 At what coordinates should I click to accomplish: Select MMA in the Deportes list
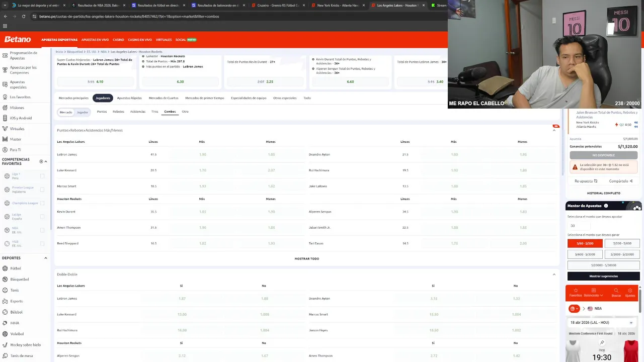pyautogui.click(x=15, y=323)
